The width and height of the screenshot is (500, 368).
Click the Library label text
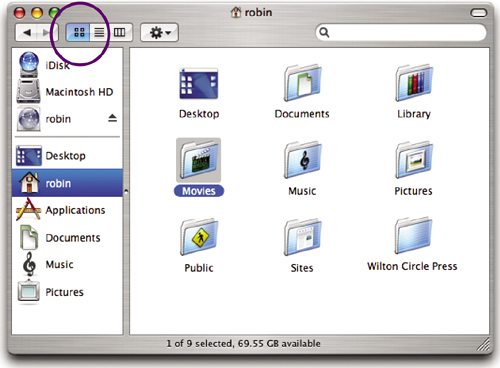414,114
